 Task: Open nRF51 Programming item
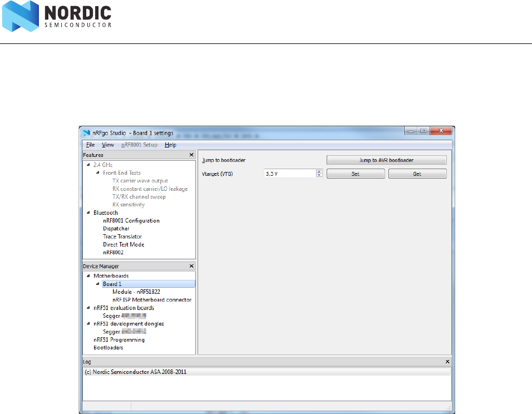[x=119, y=339]
